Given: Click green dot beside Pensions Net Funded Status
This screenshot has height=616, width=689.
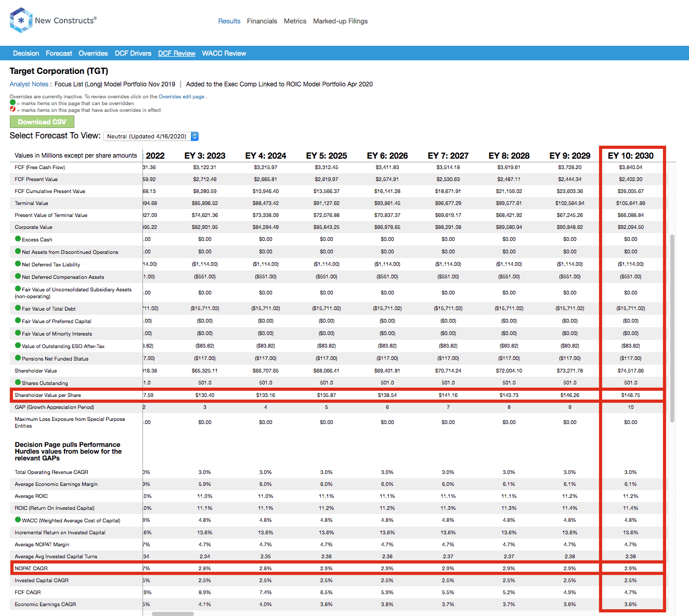Looking at the screenshot, I should point(18,358).
